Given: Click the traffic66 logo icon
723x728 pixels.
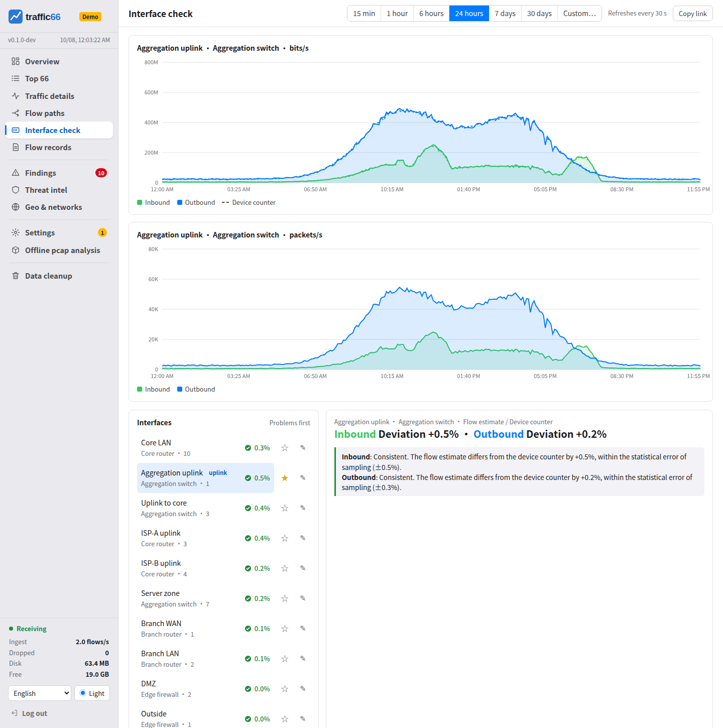Looking at the screenshot, I should [16, 17].
